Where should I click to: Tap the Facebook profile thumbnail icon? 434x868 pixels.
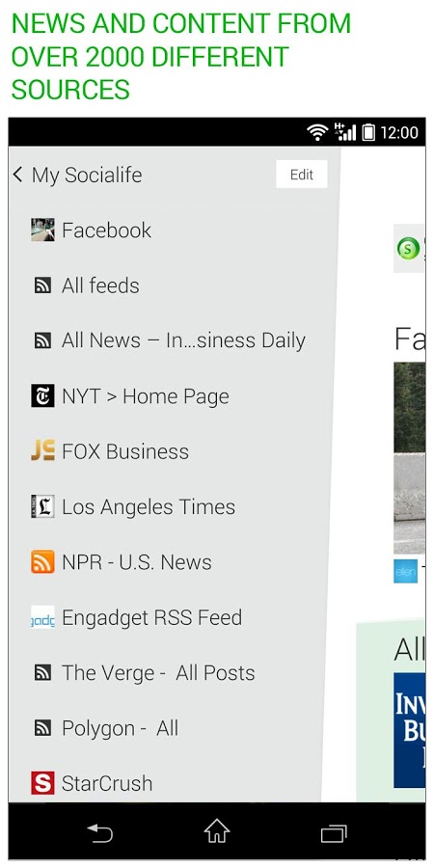coord(42,230)
